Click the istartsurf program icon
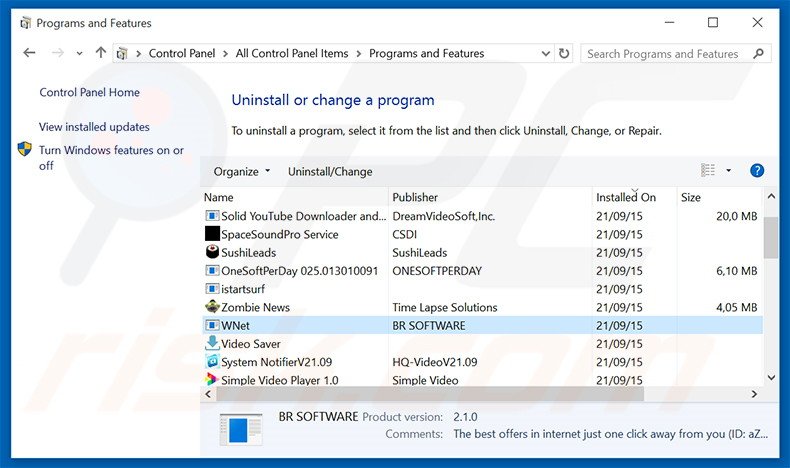 coord(212,289)
